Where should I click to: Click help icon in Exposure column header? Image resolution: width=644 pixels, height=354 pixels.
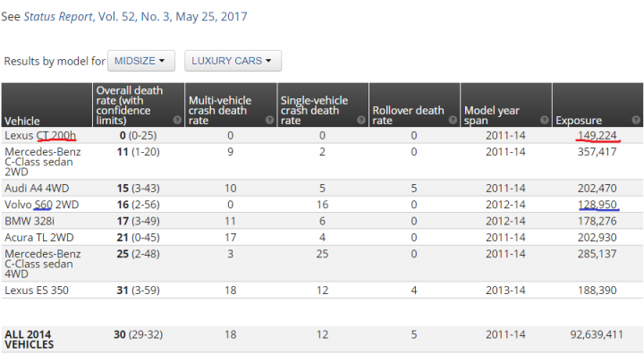coord(636,120)
